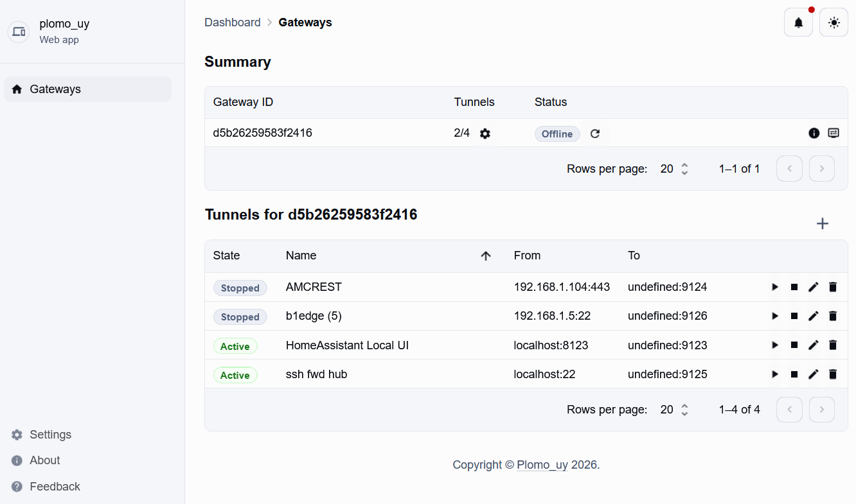Open tunnel settings gear beside 2/4

coord(485,134)
